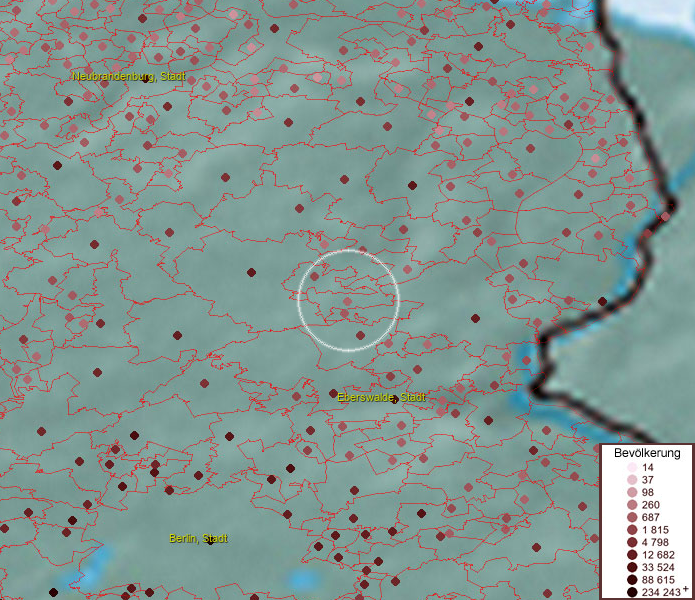Click the legend value text '12 682'
The width and height of the screenshot is (695, 600).
(658, 555)
